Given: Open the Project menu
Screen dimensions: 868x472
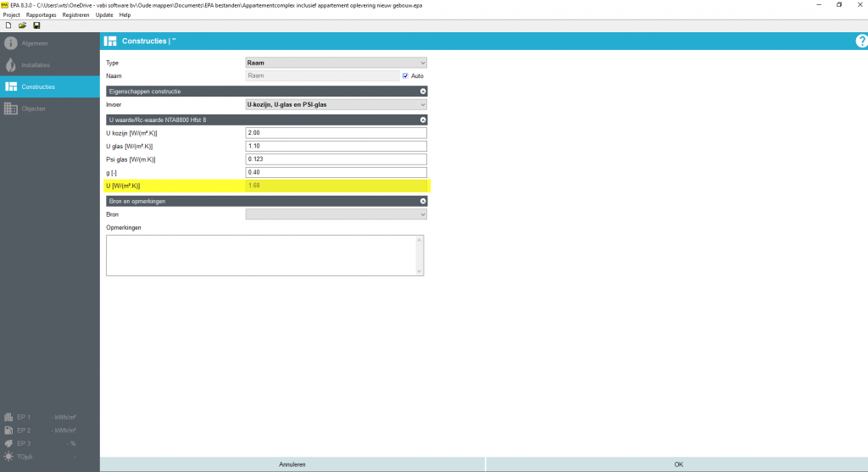Looking at the screenshot, I should (x=12, y=15).
